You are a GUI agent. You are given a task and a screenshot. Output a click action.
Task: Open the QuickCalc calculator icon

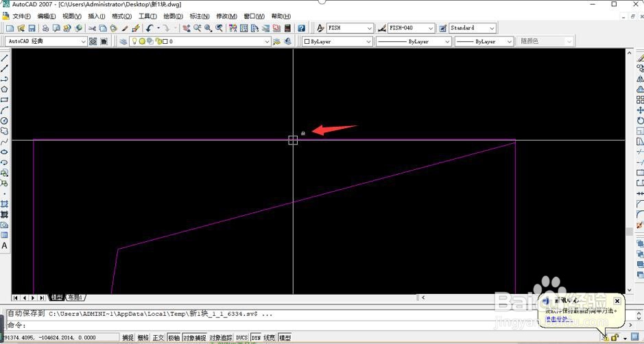287,28
